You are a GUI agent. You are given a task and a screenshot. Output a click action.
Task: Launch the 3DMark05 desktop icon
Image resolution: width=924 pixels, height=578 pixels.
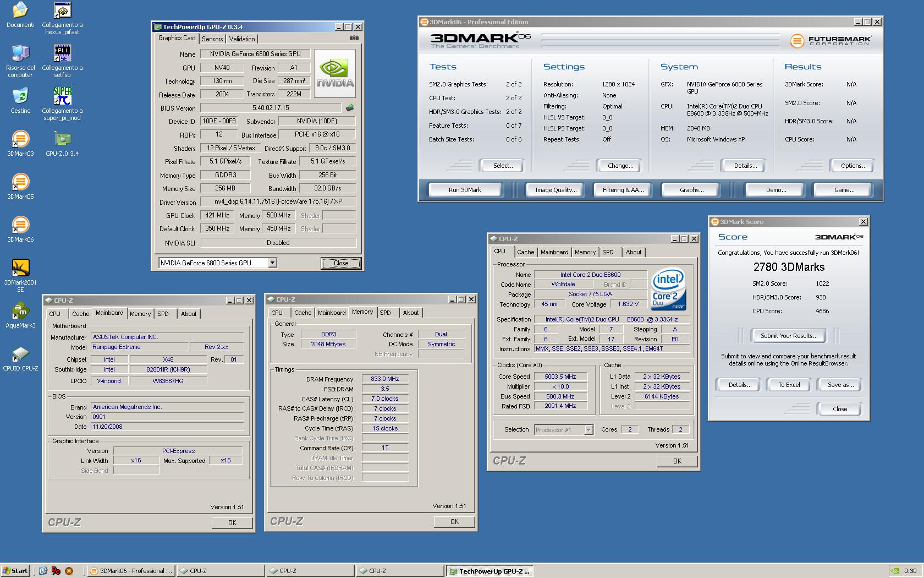(x=20, y=182)
